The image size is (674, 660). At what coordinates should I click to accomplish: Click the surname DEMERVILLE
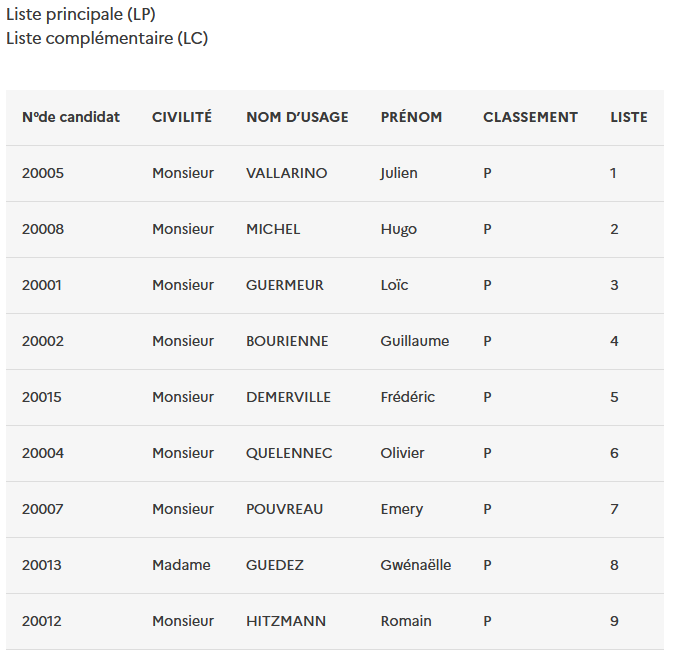click(288, 397)
